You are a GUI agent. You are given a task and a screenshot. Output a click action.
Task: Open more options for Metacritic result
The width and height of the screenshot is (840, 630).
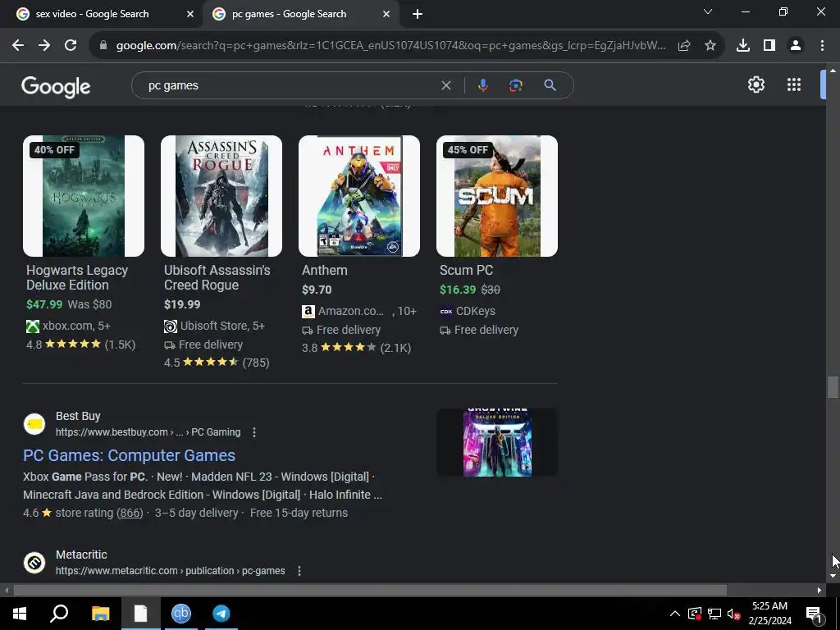pyautogui.click(x=299, y=571)
